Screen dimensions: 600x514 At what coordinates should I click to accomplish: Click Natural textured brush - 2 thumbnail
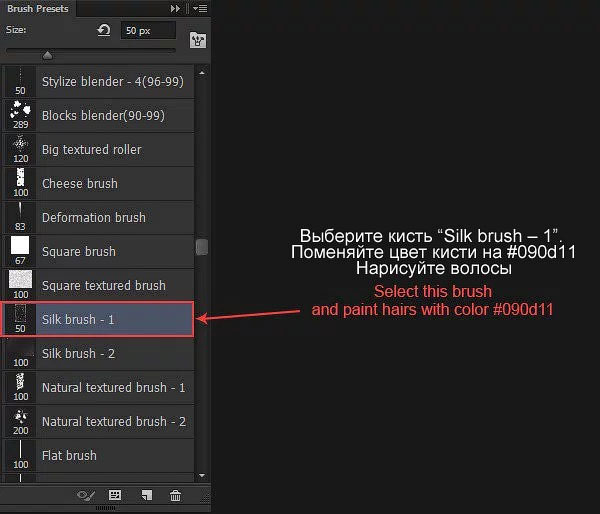[20, 422]
